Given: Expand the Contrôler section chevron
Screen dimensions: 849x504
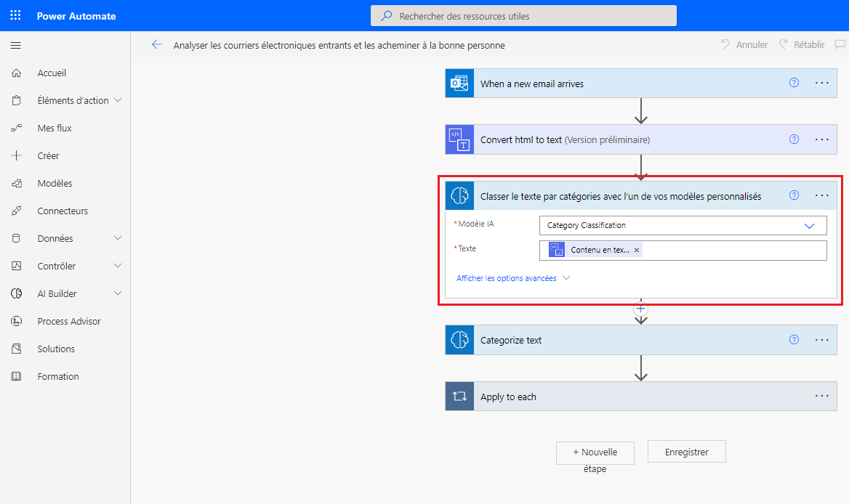Looking at the screenshot, I should point(118,266).
